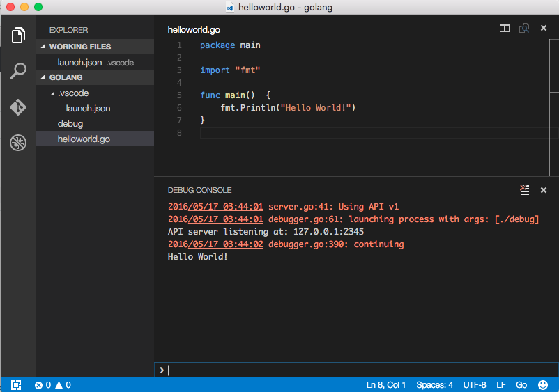Open the Explorer view icon
This screenshot has height=392, width=559.
(x=18, y=35)
